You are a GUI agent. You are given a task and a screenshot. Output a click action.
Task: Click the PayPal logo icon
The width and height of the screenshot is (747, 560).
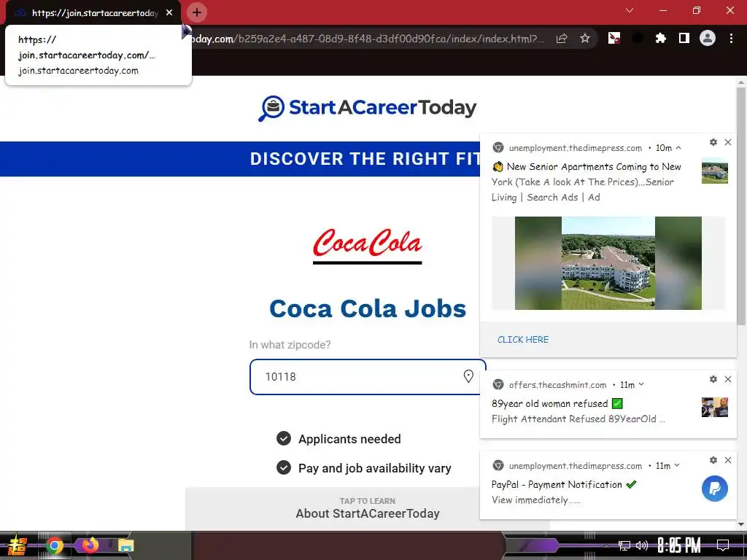coord(715,489)
